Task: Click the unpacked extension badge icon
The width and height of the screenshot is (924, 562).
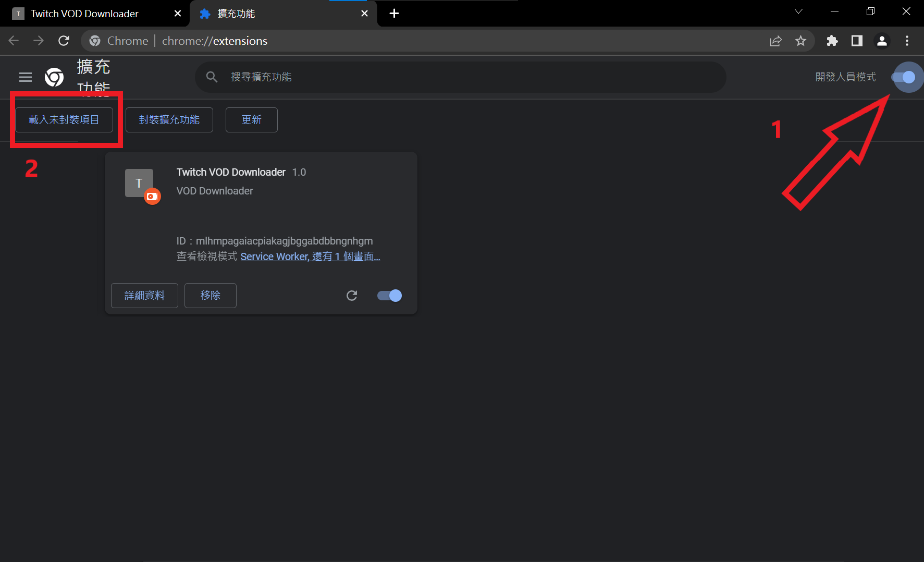Action: (x=152, y=197)
